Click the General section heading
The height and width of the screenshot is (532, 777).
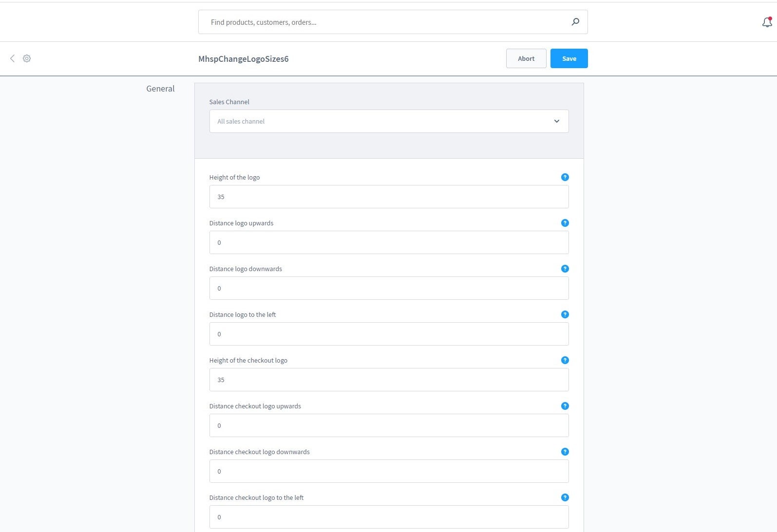click(x=160, y=89)
